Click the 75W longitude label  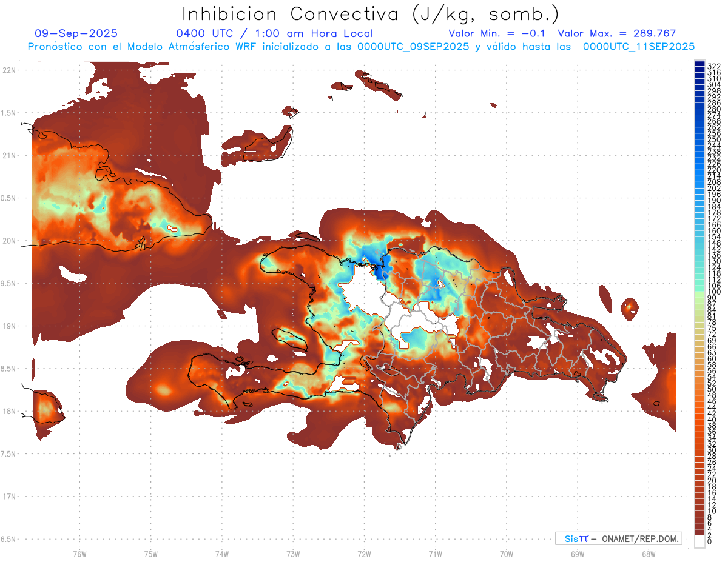click(x=150, y=554)
